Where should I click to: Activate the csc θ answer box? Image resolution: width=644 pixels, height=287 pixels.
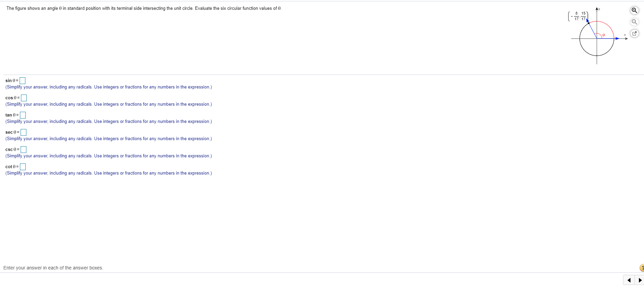(24, 150)
